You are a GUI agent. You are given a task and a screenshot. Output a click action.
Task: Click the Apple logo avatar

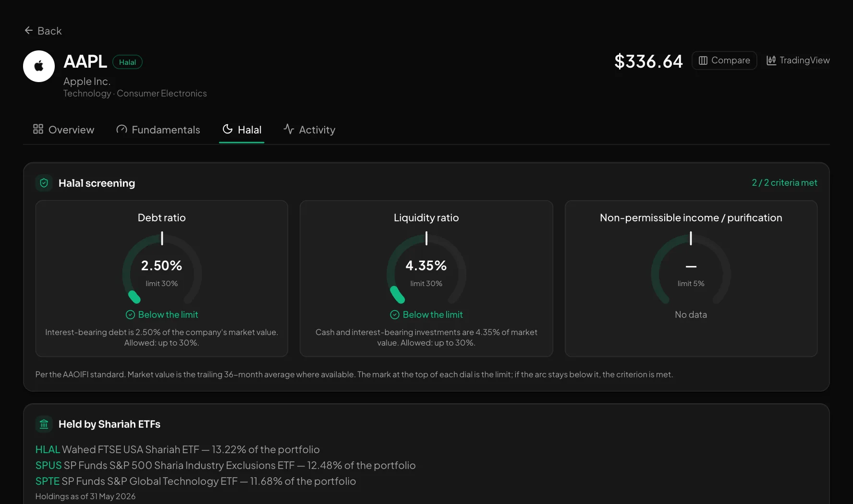[x=39, y=66]
